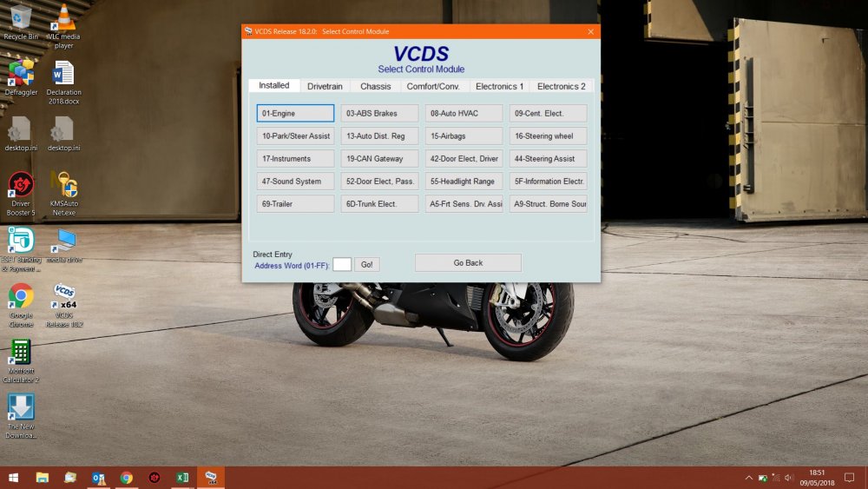
Task: Open the VCDS Release 18.2 desktop shortcut
Action: [64, 305]
